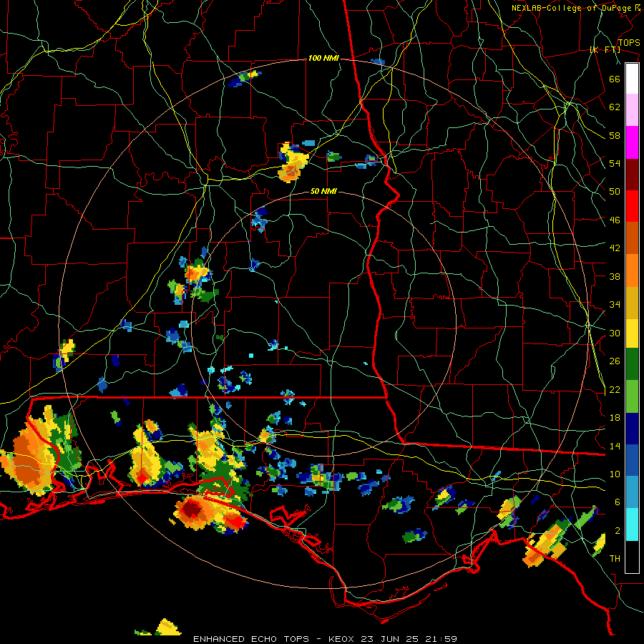Image resolution: width=644 pixels, height=644 pixels.
Task: Click the '14' legend value
Action: pos(615,446)
